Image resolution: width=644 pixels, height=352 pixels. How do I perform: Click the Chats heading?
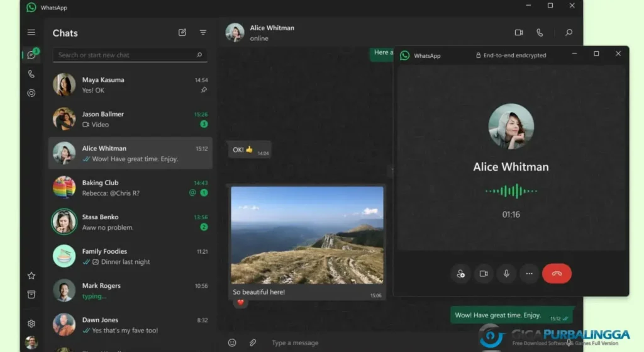point(65,33)
